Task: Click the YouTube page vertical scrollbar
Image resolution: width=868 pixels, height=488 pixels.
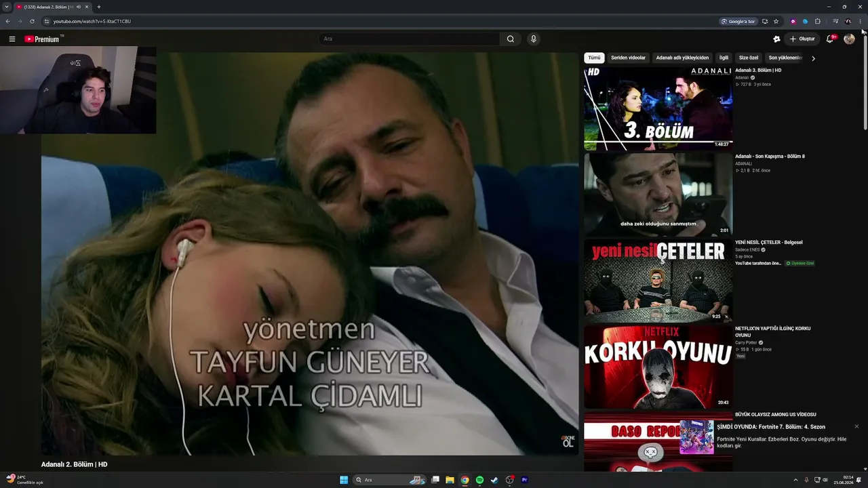Action: 865,81
